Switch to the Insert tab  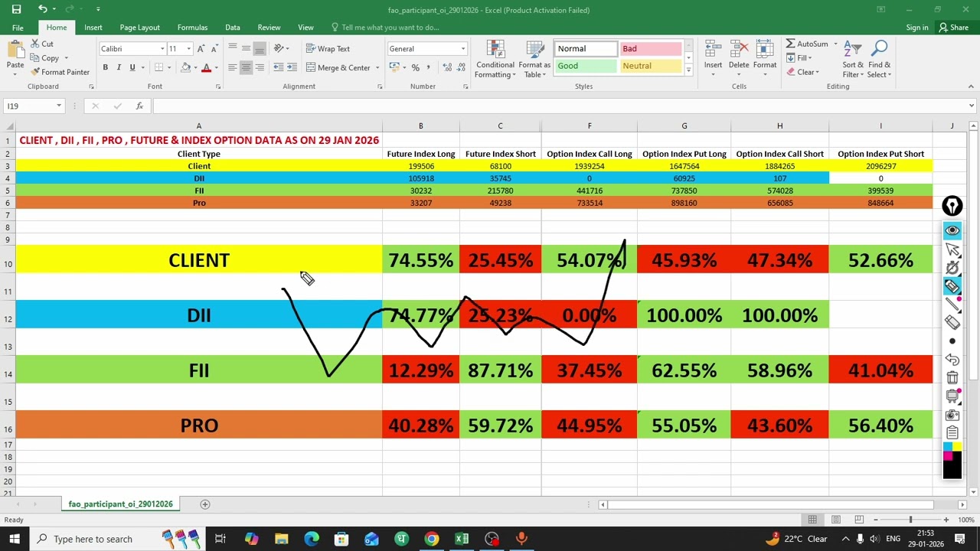[x=93, y=28]
